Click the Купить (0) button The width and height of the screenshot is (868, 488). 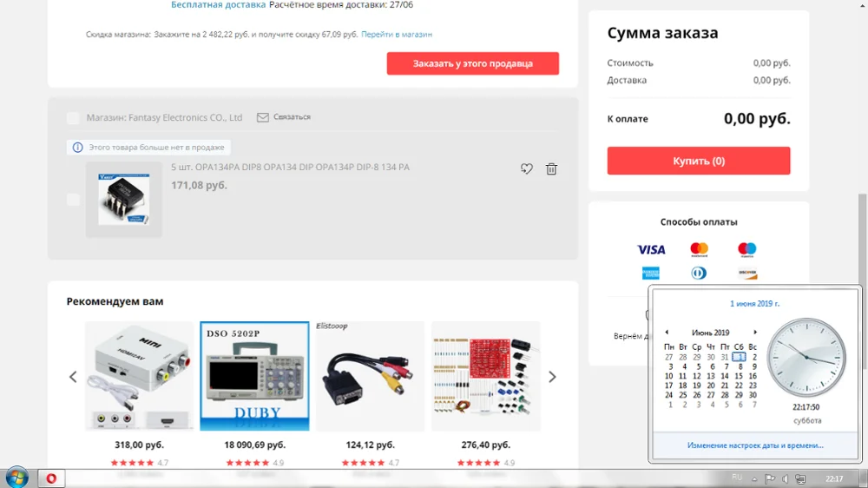pos(699,161)
